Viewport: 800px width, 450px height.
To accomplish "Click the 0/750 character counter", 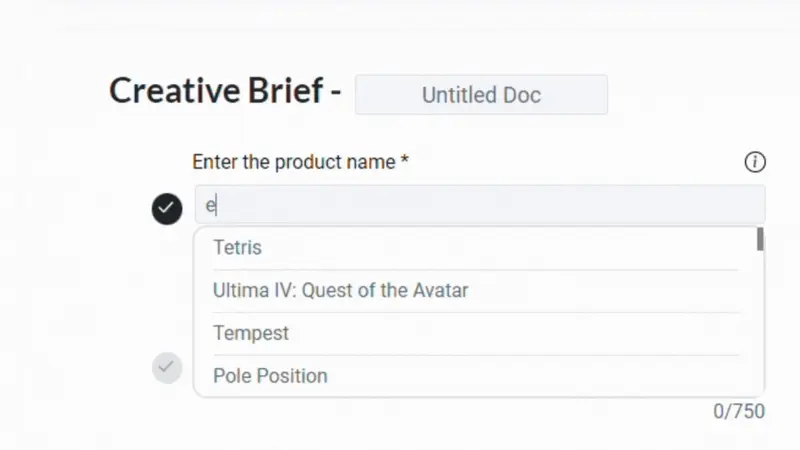I will 737,411.
